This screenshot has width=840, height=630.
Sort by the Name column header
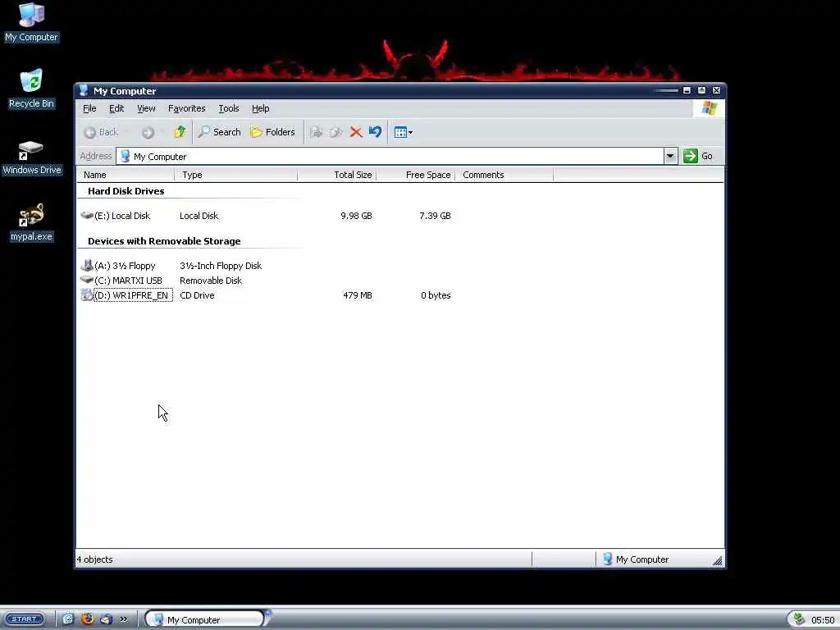126,176
